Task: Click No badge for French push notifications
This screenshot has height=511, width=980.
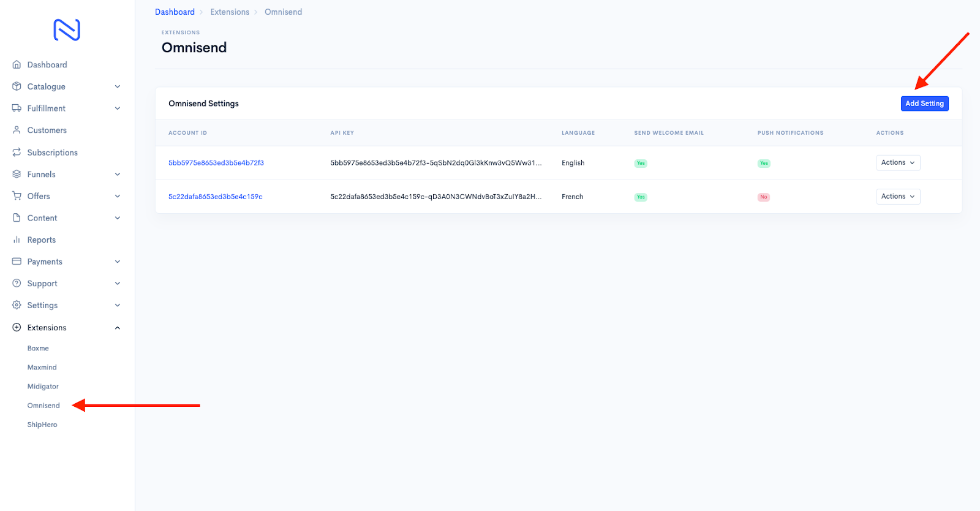Action: tap(764, 197)
